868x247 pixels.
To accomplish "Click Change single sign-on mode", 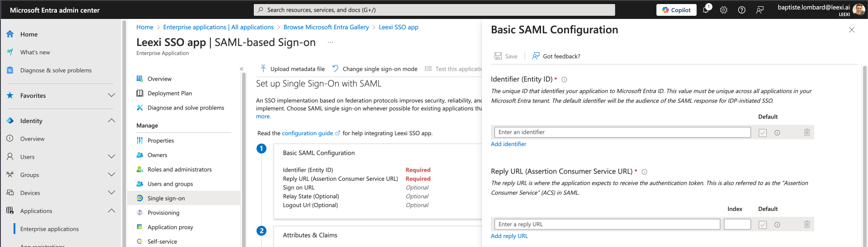I will point(375,69).
